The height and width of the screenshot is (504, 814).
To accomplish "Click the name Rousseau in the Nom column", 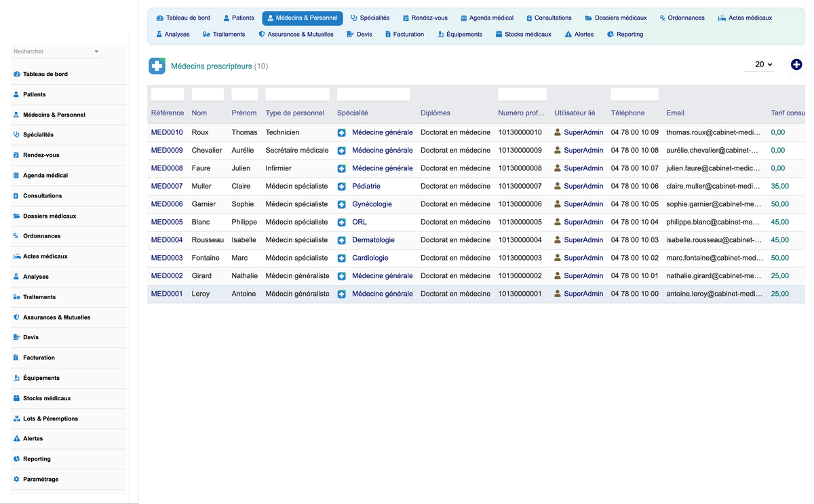I will point(208,240).
